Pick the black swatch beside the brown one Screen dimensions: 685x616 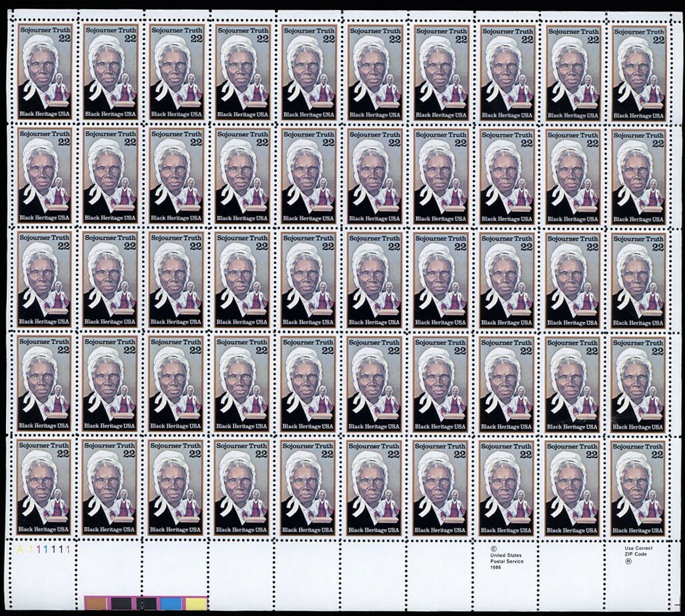(x=121, y=603)
